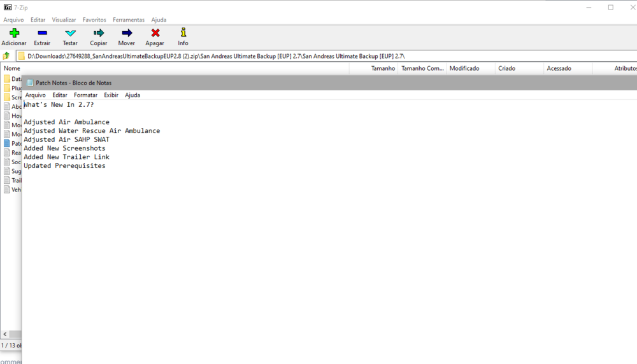637x364 pixels.
Task: Select the Dat... folder icon in file list
Action: [x=7, y=79]
